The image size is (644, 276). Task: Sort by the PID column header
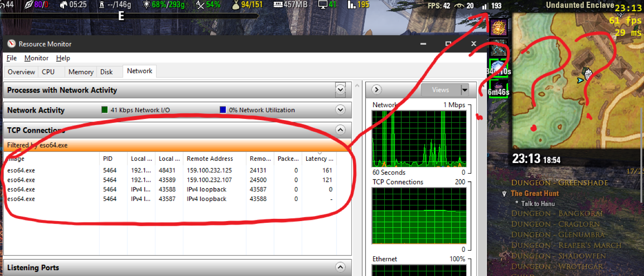113,159
